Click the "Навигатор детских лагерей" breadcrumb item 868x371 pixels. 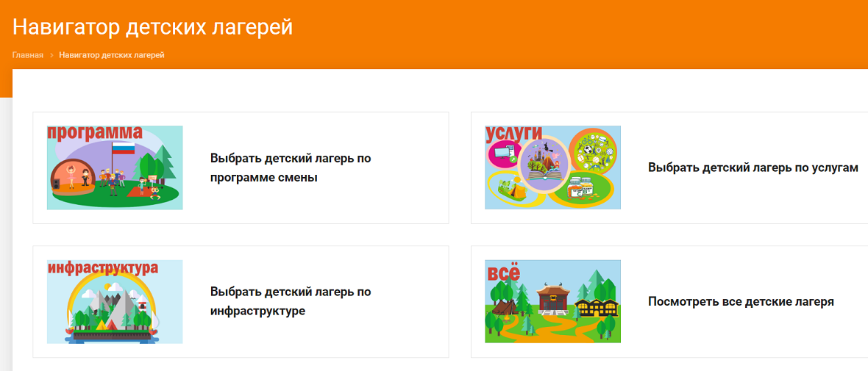pyautogui.click(x=112, y=55)
